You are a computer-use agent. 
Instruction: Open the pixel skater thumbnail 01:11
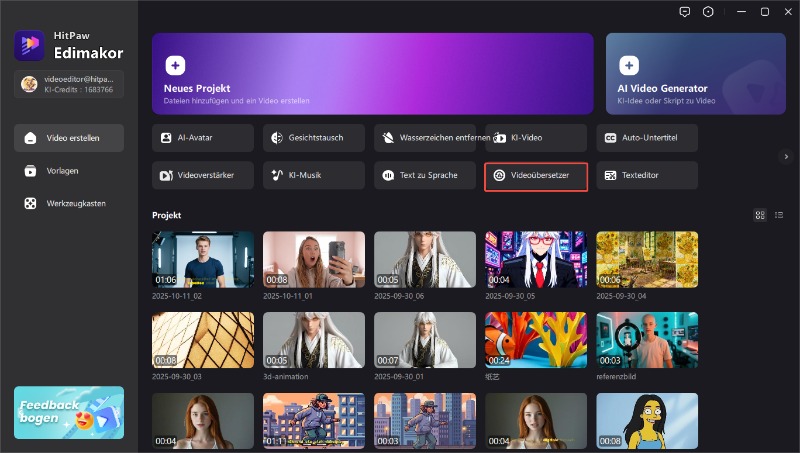click(314, 421)
